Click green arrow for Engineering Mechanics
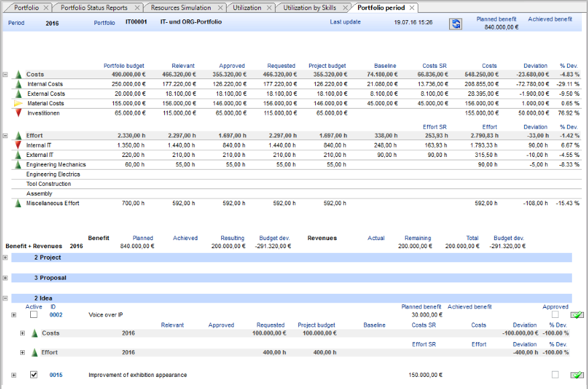Image resolution: width=588 pixels, height=389 pixels. click(x=18, y=165)
